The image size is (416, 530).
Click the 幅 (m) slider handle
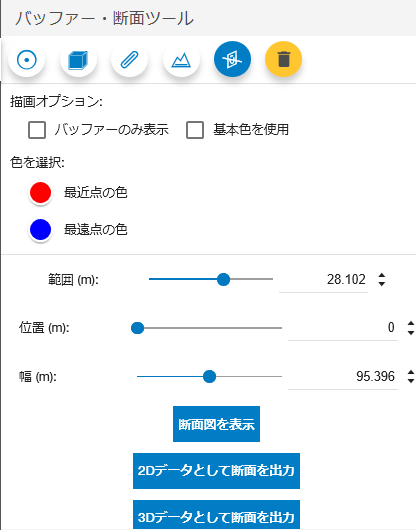click(x=210, y=377)
